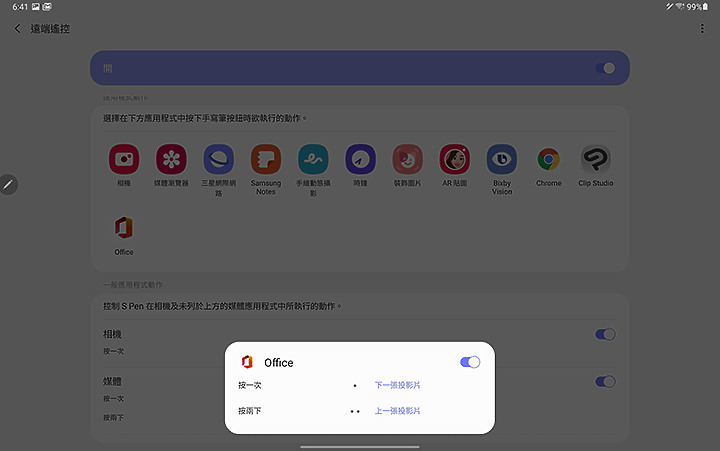Tap the 6:41 clock in status bar
Viewport: 720px width, 451px height.
(20, 6)
